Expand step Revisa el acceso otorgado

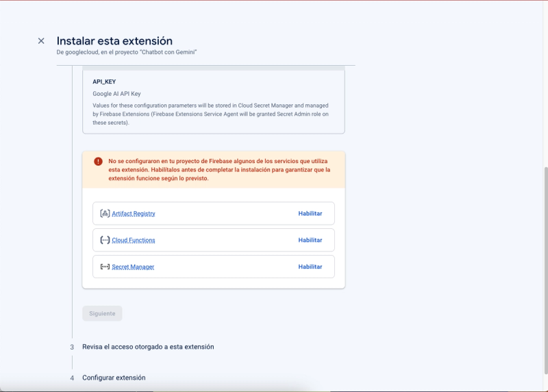148,347
